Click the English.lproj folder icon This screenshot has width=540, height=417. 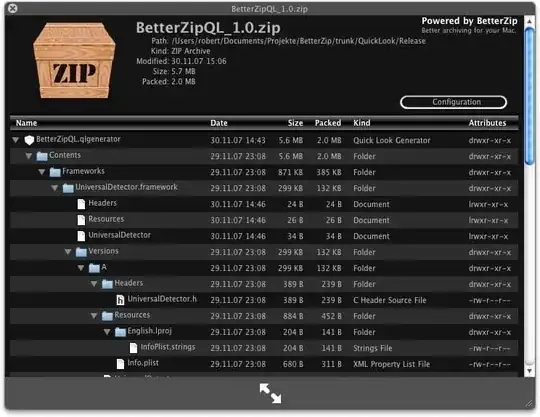121,332
